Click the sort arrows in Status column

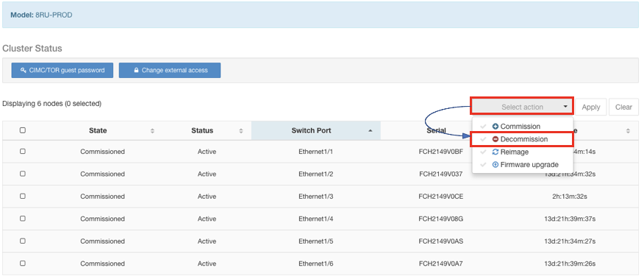click(241, 131)
